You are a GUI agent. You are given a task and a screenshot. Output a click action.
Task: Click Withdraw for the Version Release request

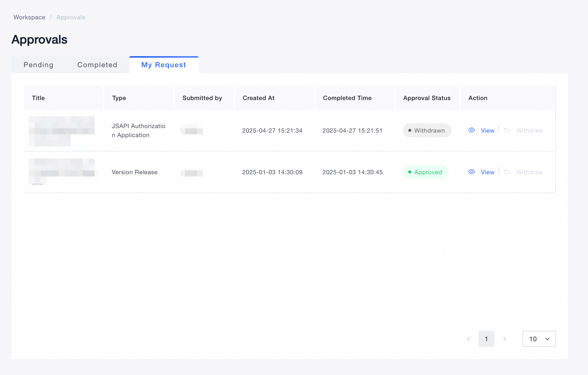click(x=529, y=172)
